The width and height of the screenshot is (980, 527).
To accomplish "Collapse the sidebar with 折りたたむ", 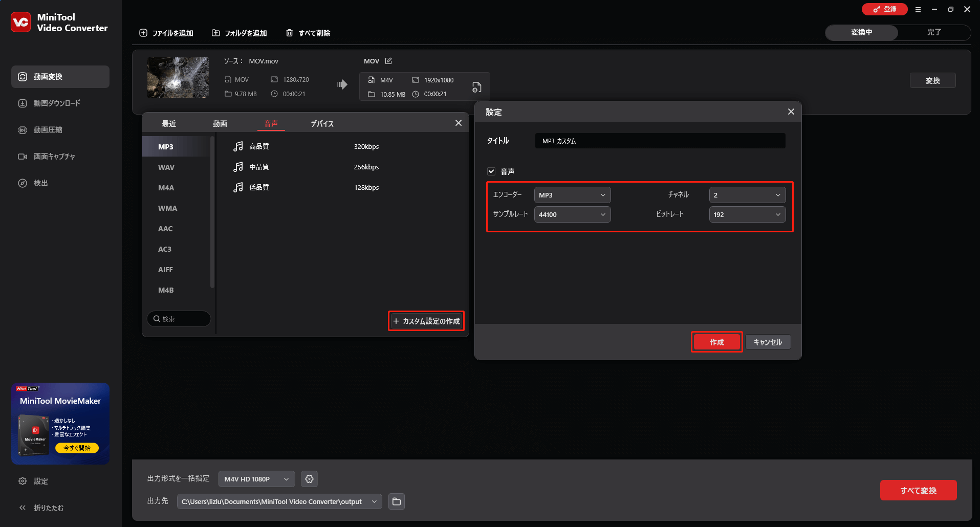I will [x=41, y=508].
